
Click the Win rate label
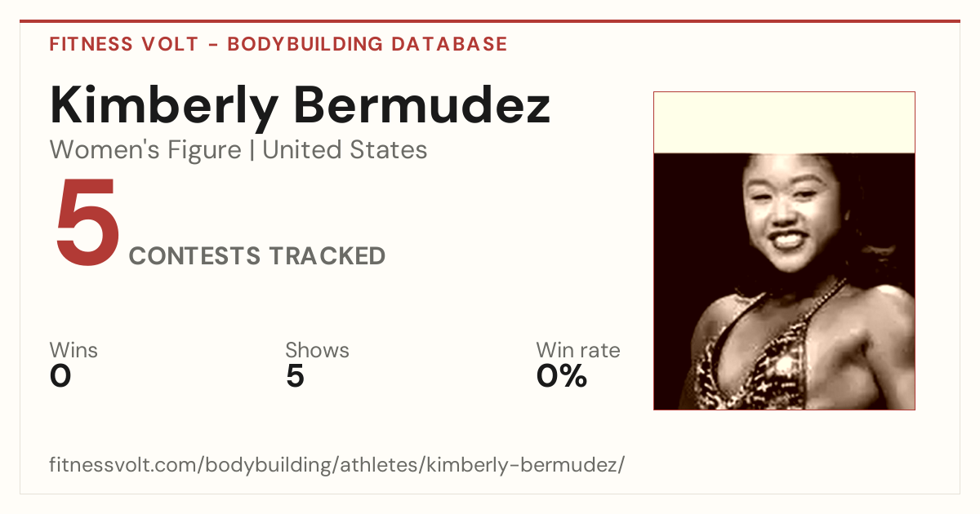click(577, 350)
